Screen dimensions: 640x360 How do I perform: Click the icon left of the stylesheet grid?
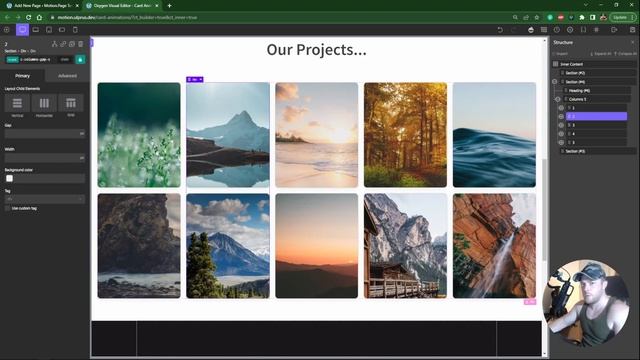pyautogui.click(x=531, y=30)
